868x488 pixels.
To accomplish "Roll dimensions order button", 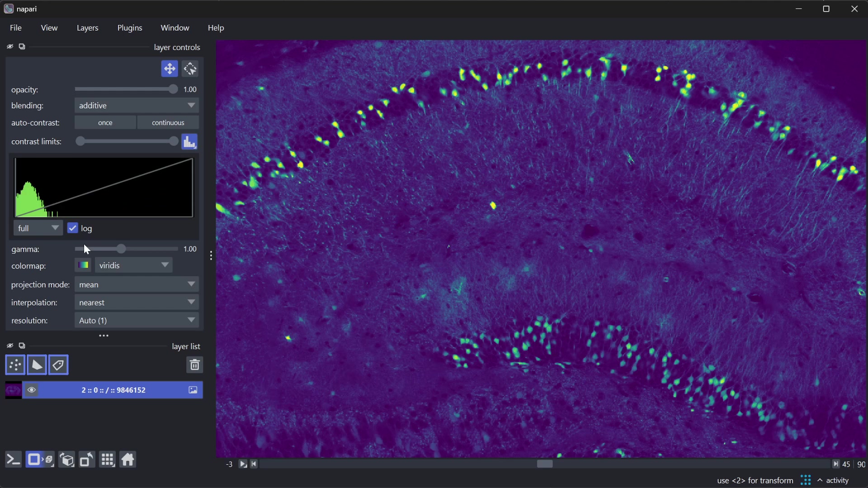I will click(x=67, y=460).
